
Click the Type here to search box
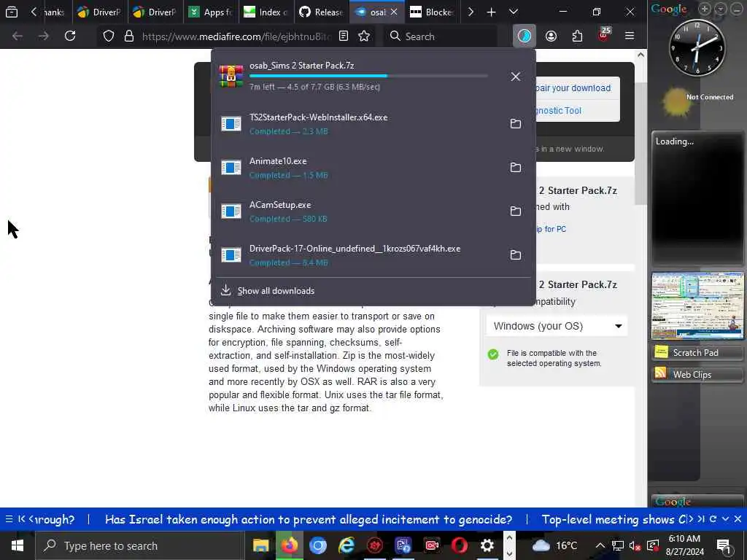(139, 545)
